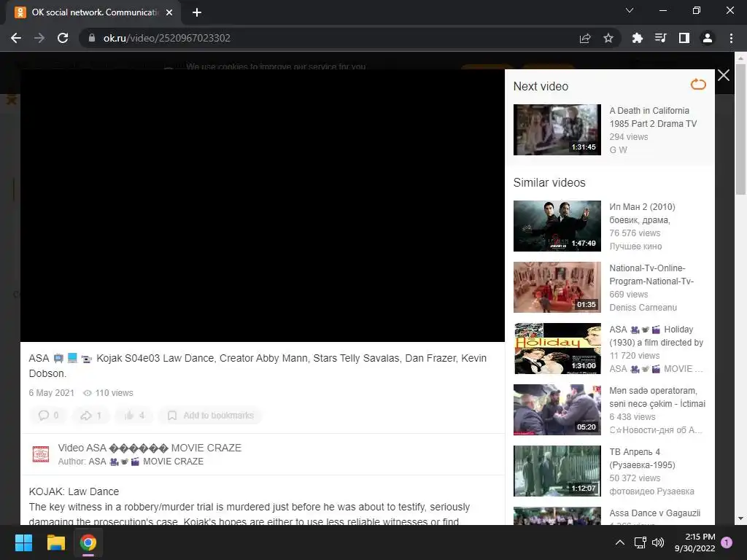Viewport: 747px width, 560px height.
Task: Click the G W channel name
Action: (619, 150)
